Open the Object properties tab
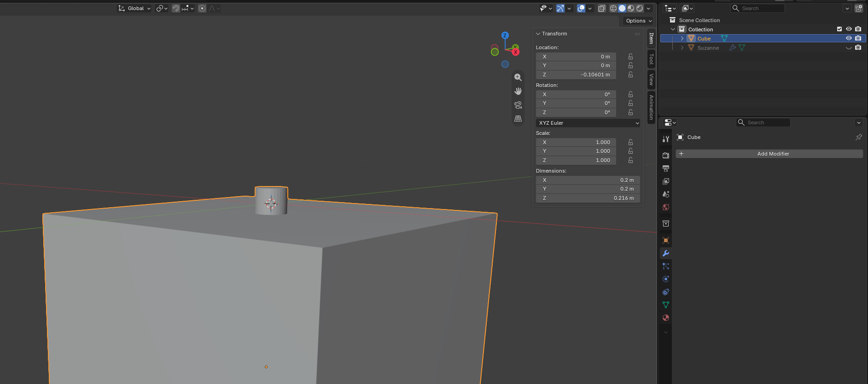Viewport: 868px width, 384px height. [666, 240]
